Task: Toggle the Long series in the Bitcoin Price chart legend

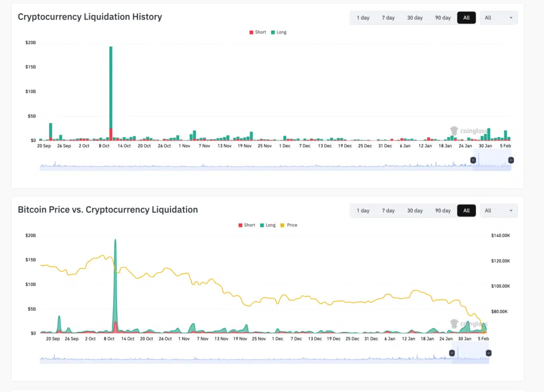Action: coord(267,225)
